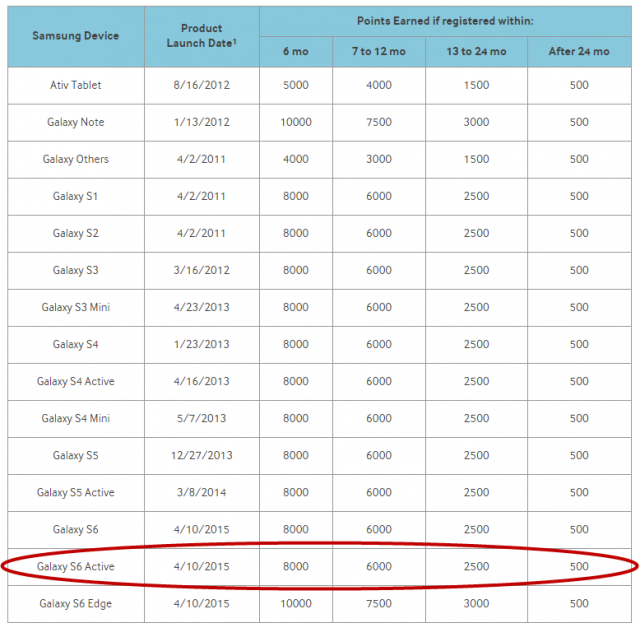Viewport: 640px width, 623px height.
Task: Click the 12/27/2013 launch date for Galaxy S5
Action: (201, 455)
